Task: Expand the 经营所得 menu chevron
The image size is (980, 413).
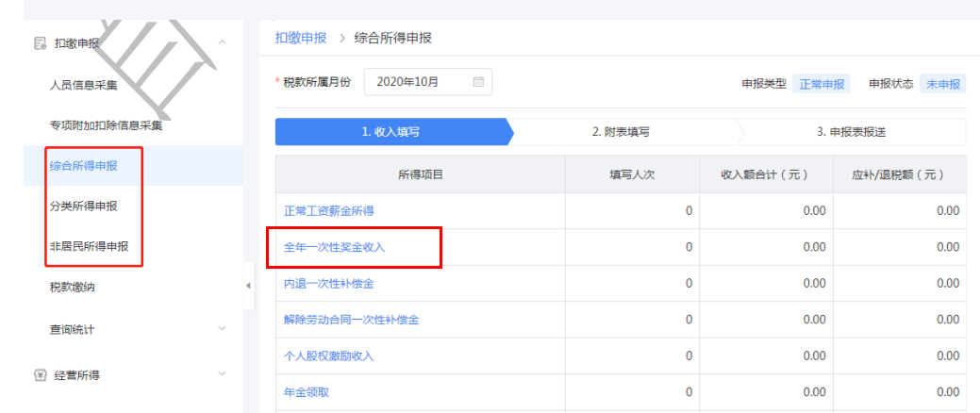Action: click(222, 374)
